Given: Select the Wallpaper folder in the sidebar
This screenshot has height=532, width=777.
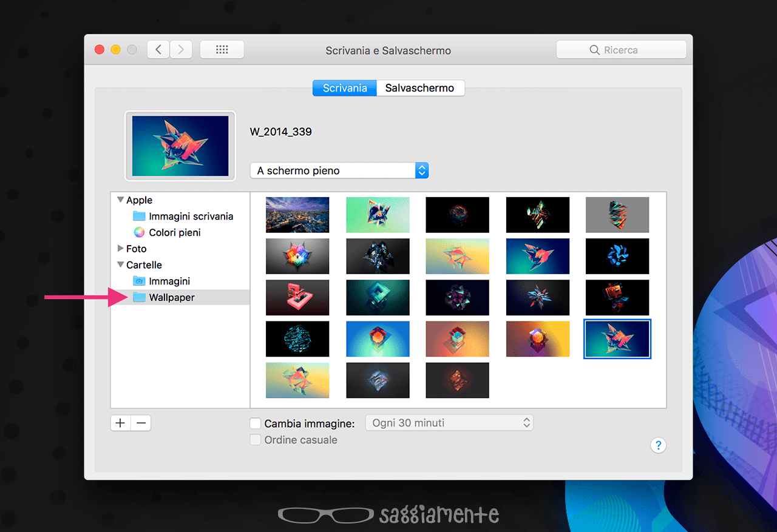Looking at the screenshot, I should [x=180, y=297].
